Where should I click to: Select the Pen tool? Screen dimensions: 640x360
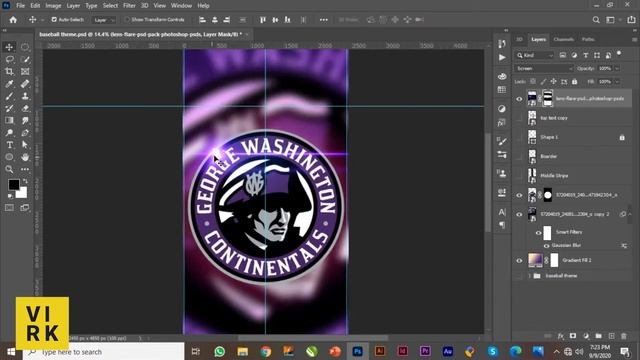pos(25,133)
